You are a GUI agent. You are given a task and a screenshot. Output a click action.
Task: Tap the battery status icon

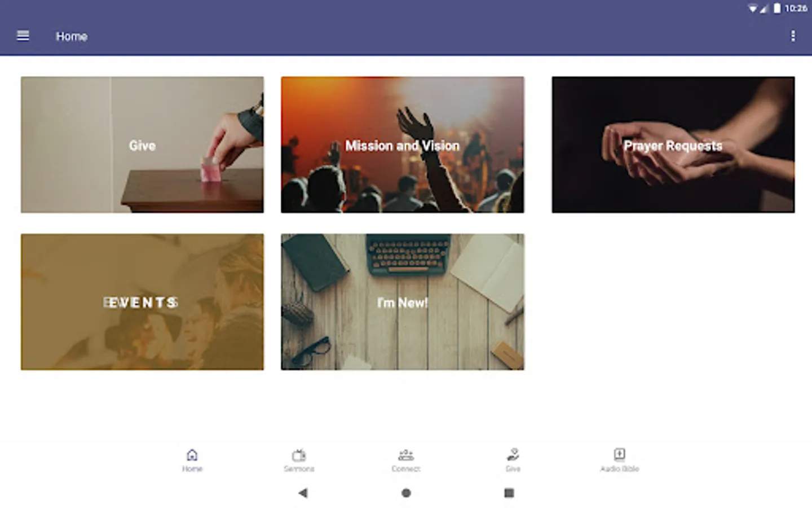[x=777, y=8]
